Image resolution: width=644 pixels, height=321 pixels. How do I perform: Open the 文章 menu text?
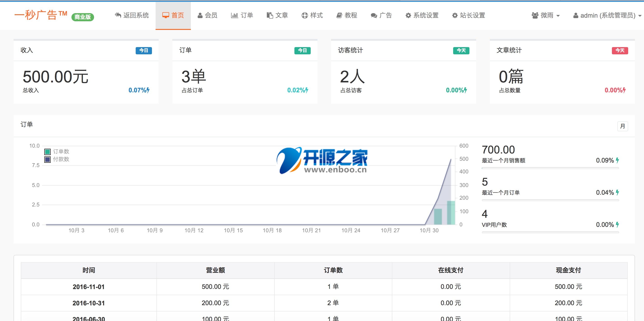click(x=282, y=15)
